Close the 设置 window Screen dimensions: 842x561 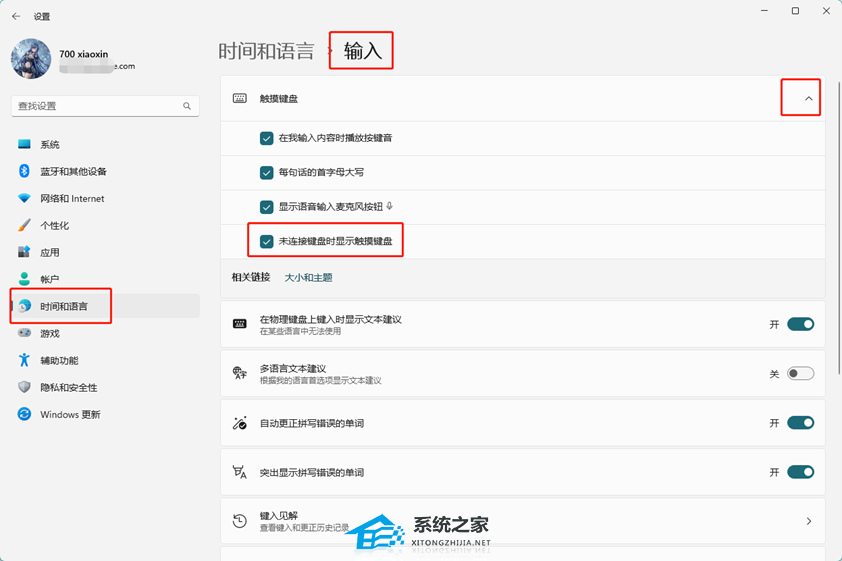tap(826, 11)
